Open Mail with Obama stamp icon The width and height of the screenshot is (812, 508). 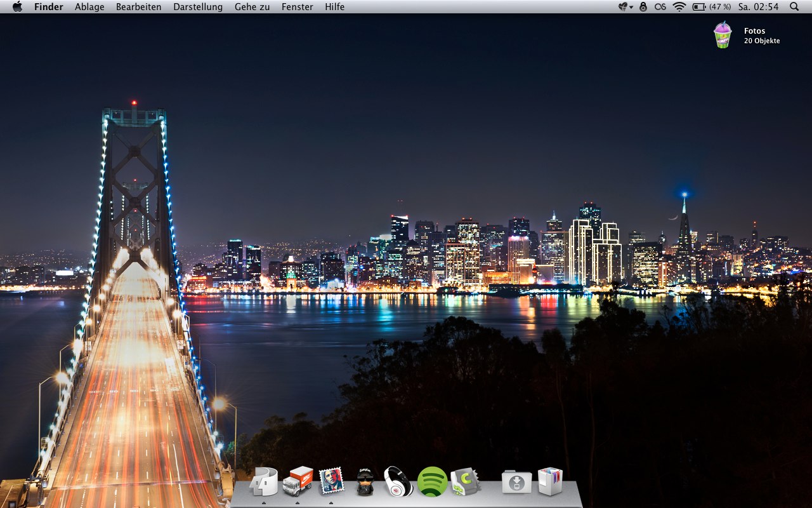click(x=331, y=481)
